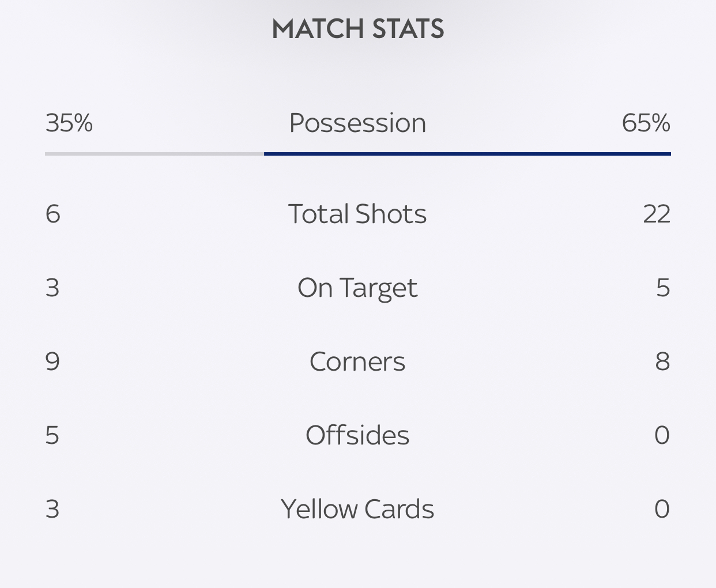
Task: Click the dark blue possession bar segment
Action: point(467,154)
